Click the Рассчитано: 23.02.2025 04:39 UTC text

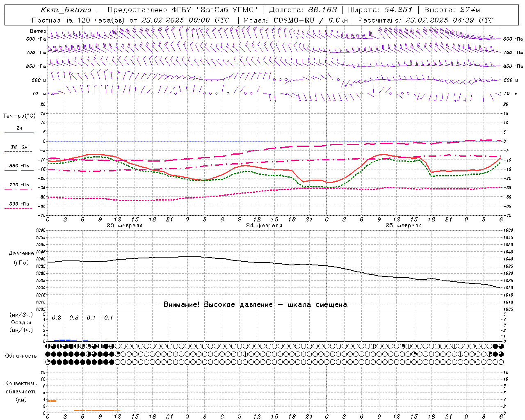click(x=426, y=20)
